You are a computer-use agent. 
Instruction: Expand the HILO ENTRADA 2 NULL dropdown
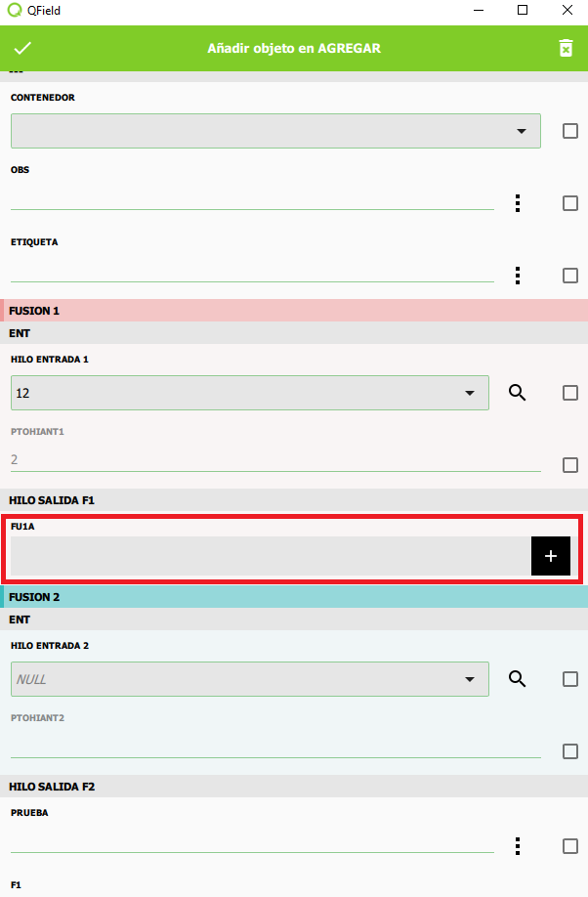point(250,679)
